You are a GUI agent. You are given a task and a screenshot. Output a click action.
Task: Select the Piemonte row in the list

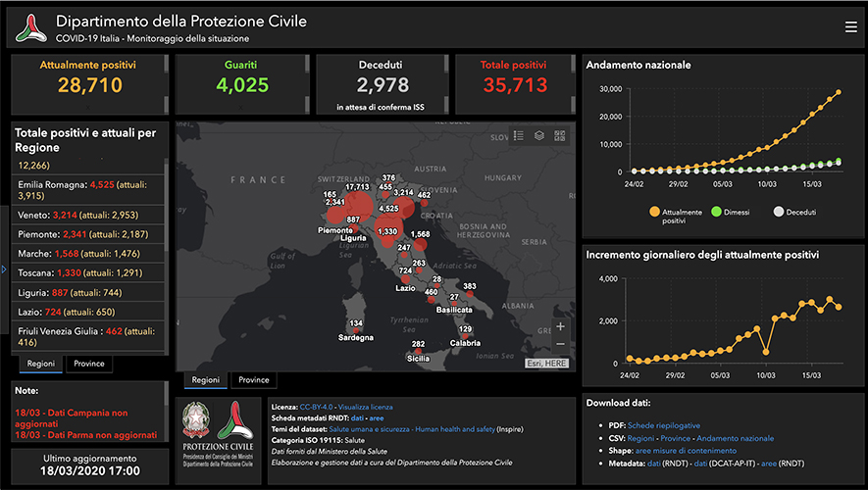[88, 234]
